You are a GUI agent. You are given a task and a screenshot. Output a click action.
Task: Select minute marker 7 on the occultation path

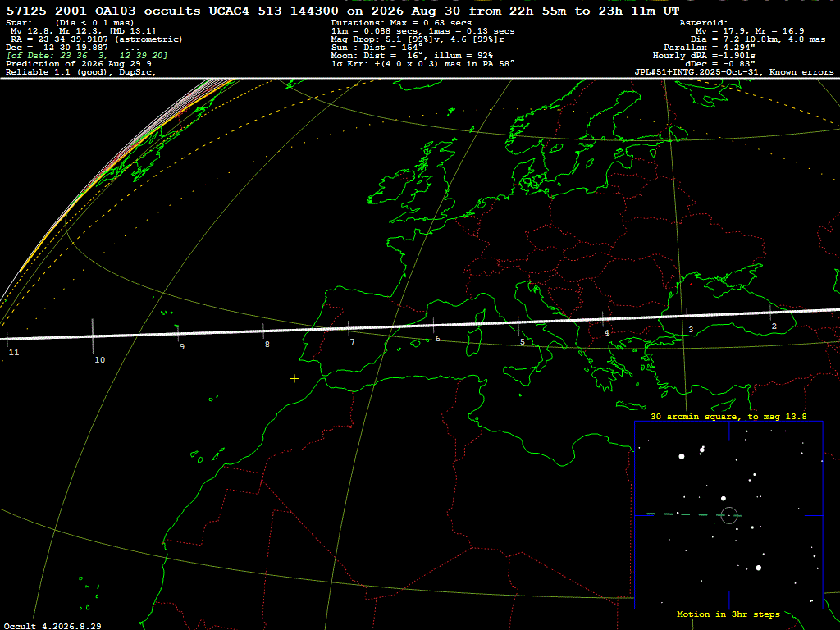click(352, 342)
